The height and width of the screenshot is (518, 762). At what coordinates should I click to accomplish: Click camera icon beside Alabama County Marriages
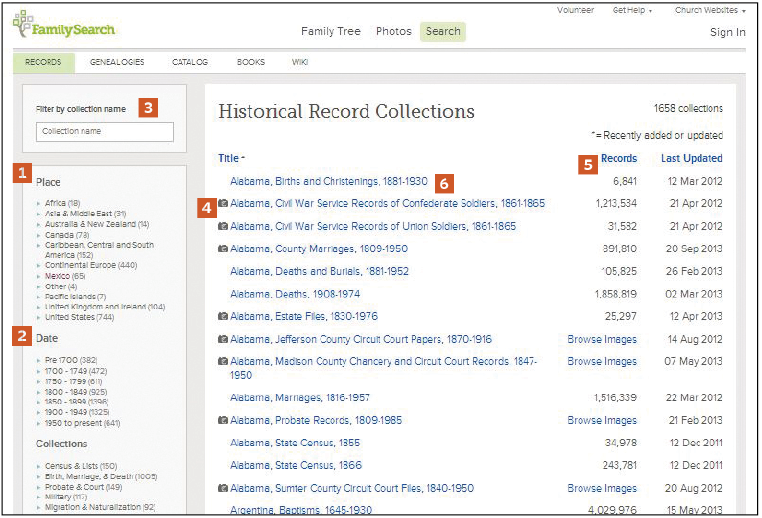click(x=223, y=248)
